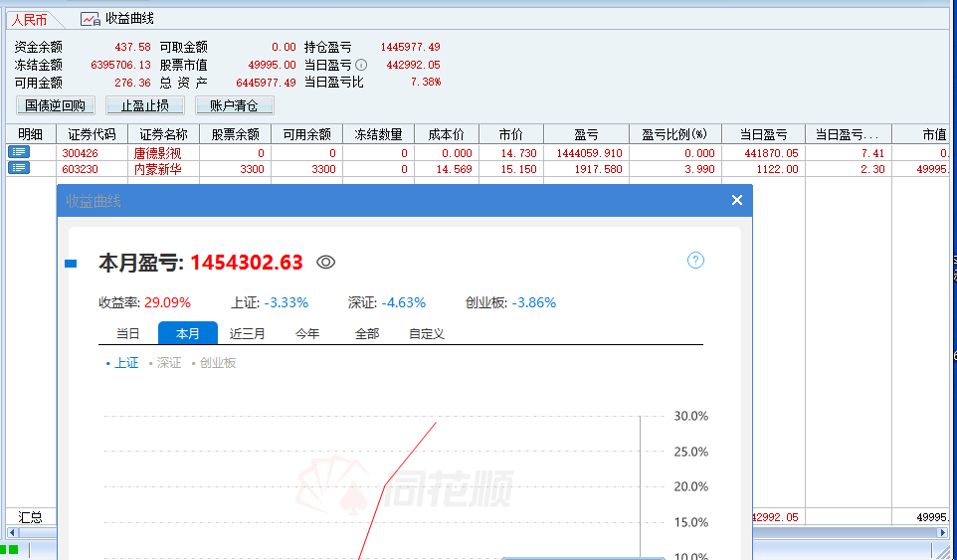Enable 创业板 legend series
This screenshot has width=957, height=560.
point(214,363)
